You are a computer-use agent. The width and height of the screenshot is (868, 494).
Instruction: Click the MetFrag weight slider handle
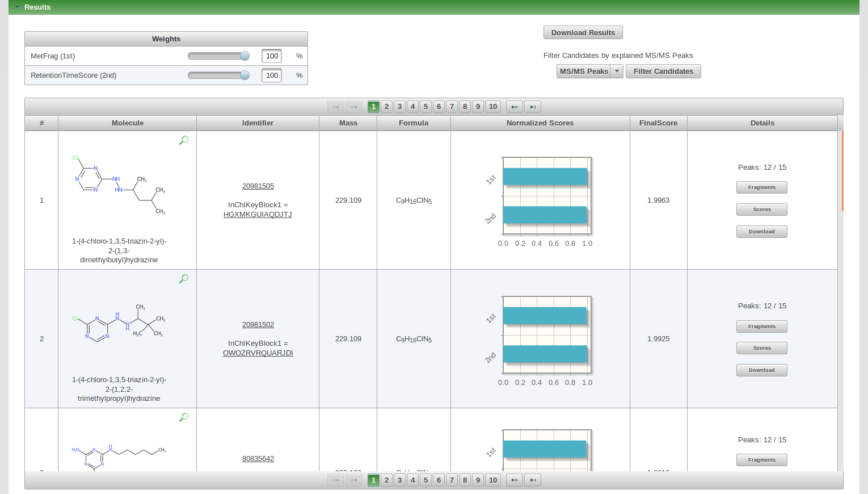(245, 56)
